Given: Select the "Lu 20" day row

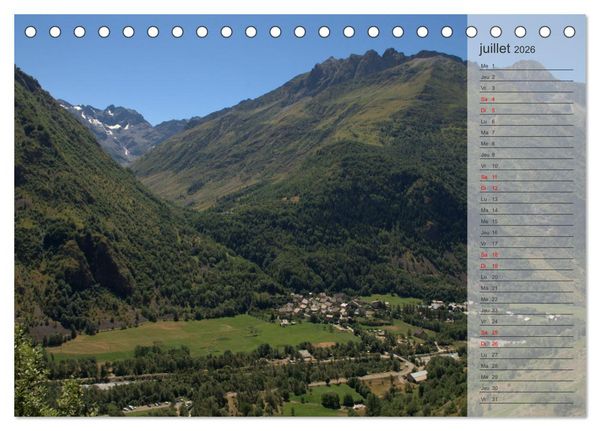Looking at the screenshot, I should (527, 277).
